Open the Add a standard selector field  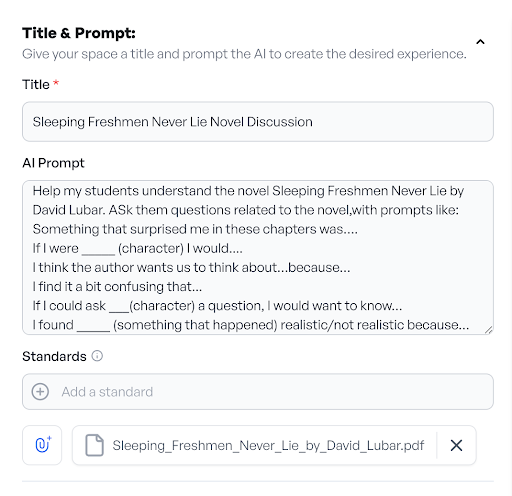[x=258, y=392]
